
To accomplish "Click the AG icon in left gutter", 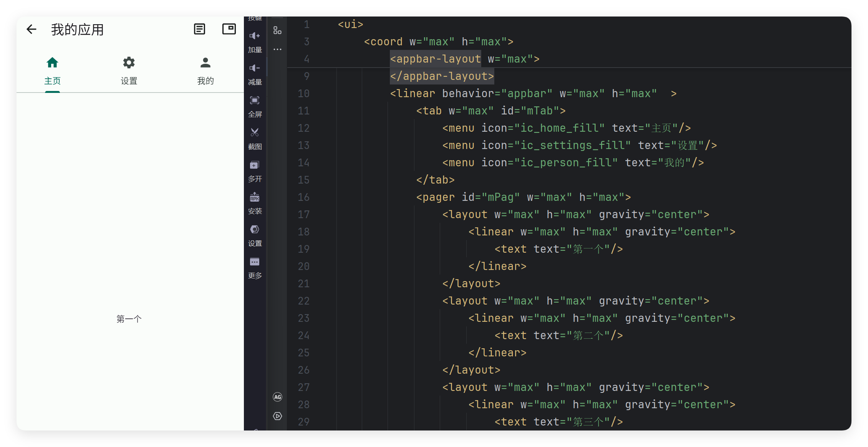I will (x=277, y=397).
